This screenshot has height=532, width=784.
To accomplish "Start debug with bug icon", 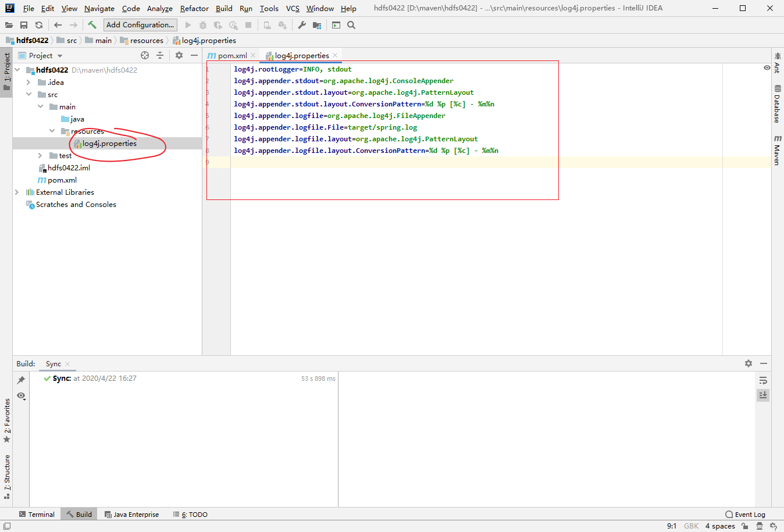I will click(203, 25).
